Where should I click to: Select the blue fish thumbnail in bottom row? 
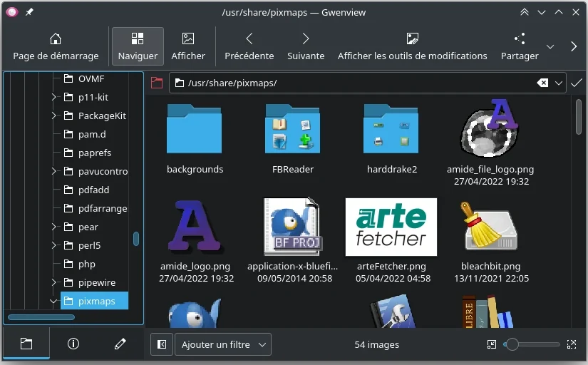[x=195, y=312]
